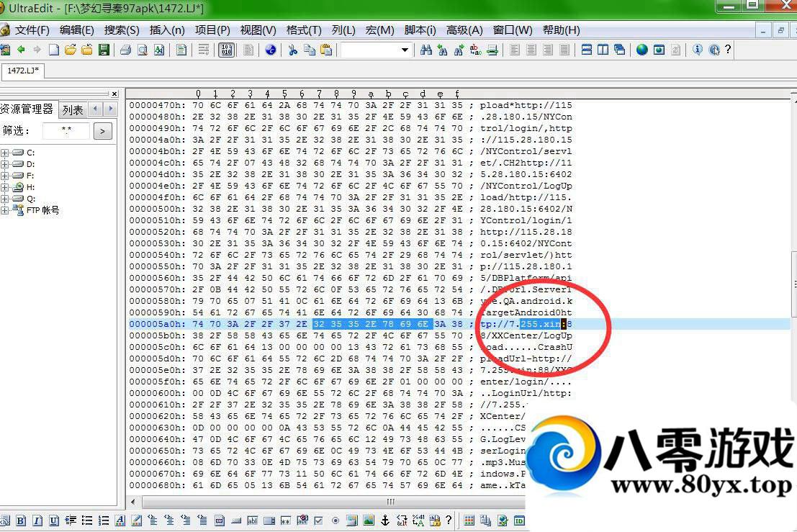Save the file using the floppy disk icon
Image resolution: width=797 pixels, height=532 pixels.
(104, 50)
